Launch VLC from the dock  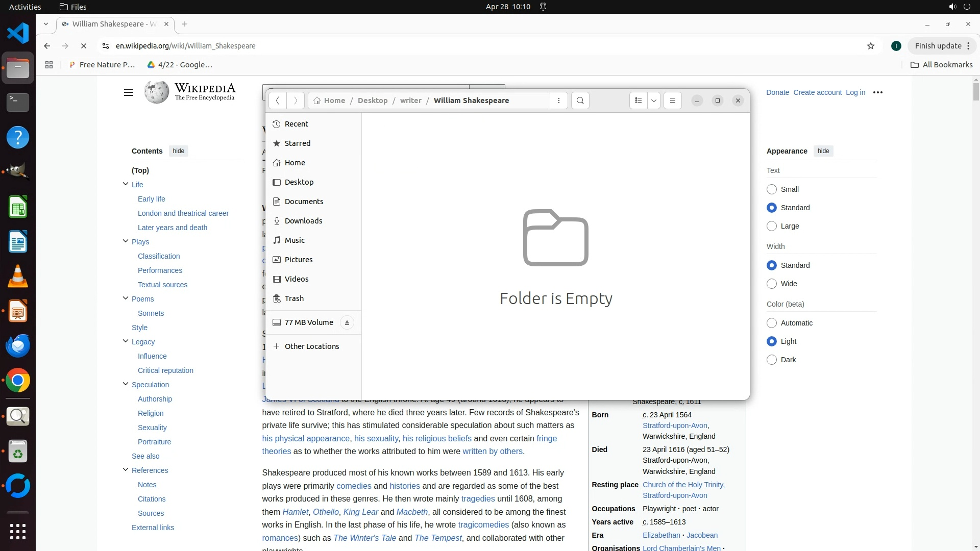(18, 277)
